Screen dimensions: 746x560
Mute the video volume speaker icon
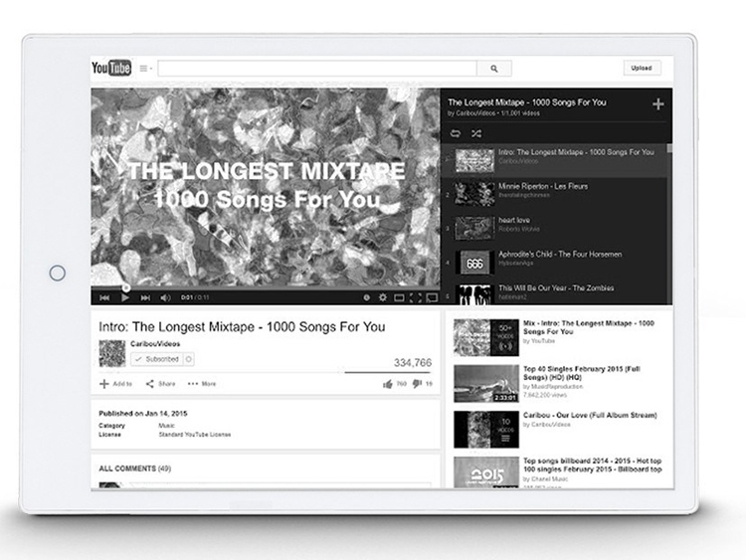coord(165,297)
